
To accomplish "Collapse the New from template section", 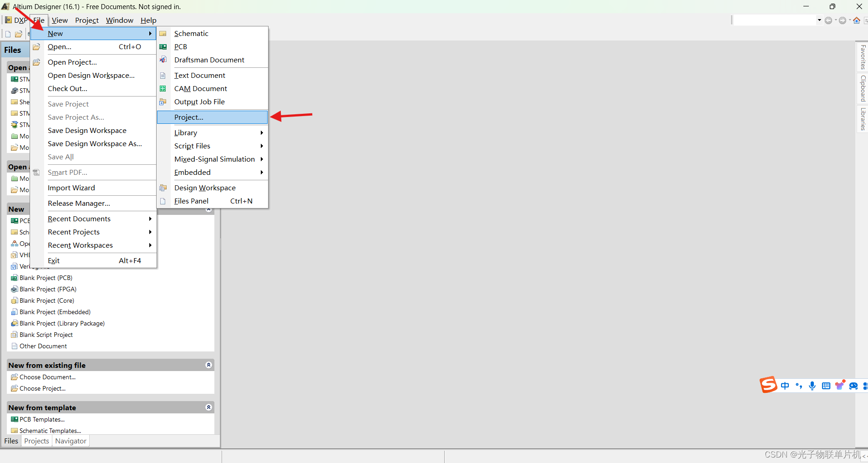I will pyautogui.click(x=208, y=407).
